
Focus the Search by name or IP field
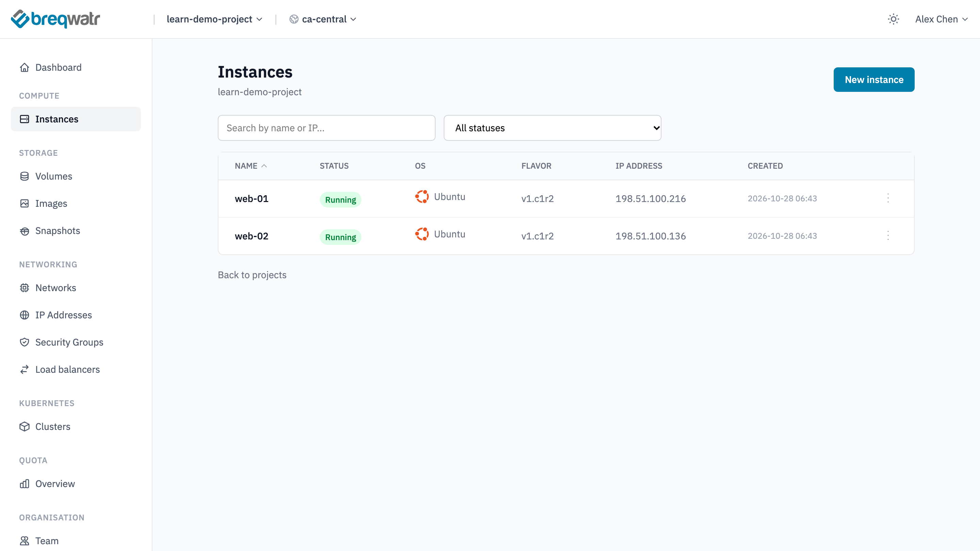[326, 128]
